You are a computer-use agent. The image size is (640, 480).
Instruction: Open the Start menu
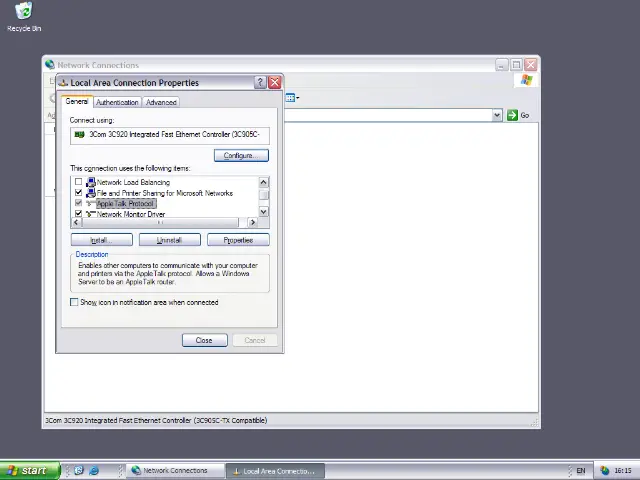pyautogui.click(x=29, y=471)
